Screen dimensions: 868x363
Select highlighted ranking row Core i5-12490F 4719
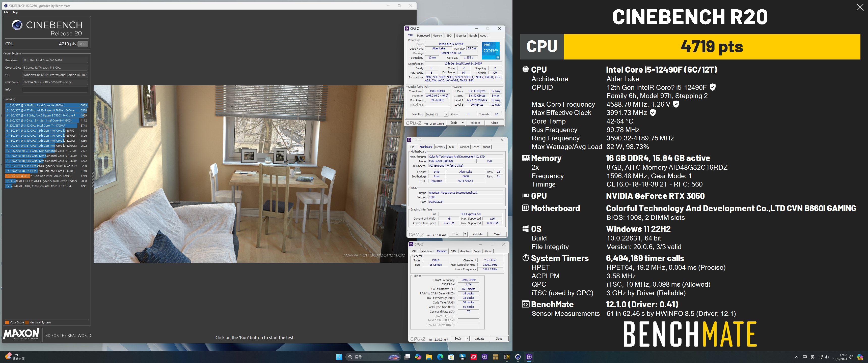[46, 176]
